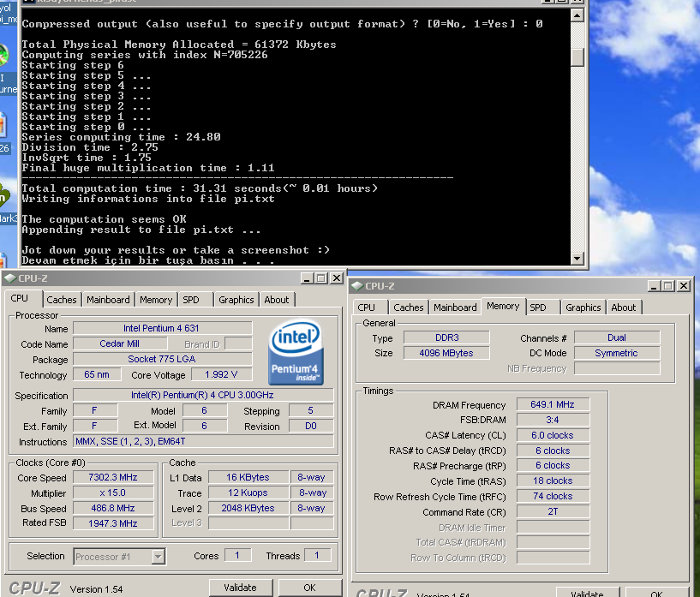
Task: Open SPD tab in right CPU-Z window
Action: tap(538, 307)
